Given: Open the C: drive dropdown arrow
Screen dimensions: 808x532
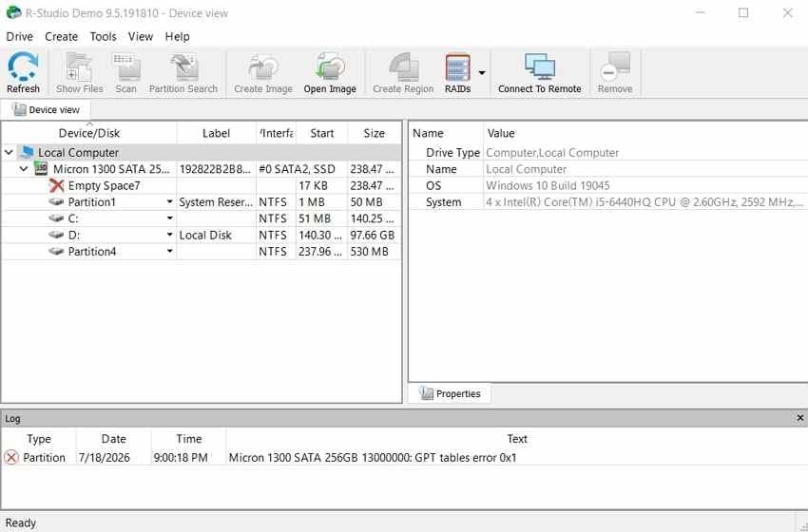Looking at the screenshot, I should (x=169, y=218).
